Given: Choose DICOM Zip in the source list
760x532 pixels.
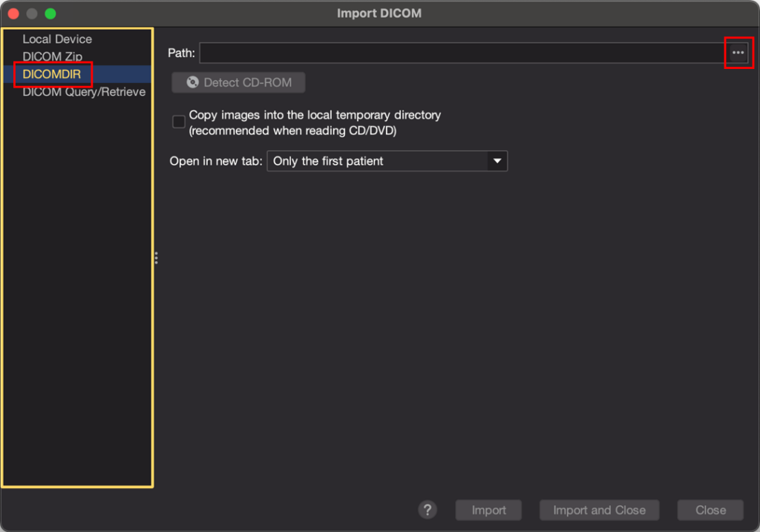Looking at the screenshot, I should coord(52,56).
